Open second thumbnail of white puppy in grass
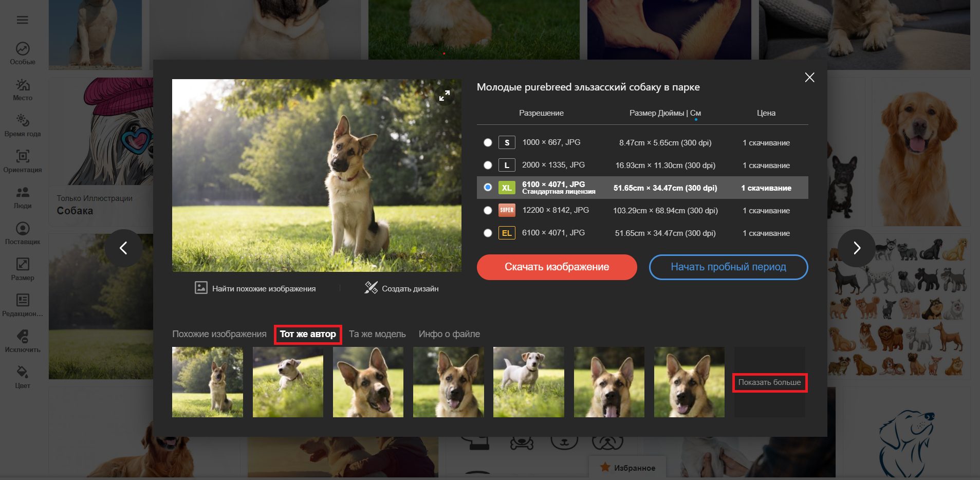The height and width of the screenshot is (480, 980). (288, 382)
